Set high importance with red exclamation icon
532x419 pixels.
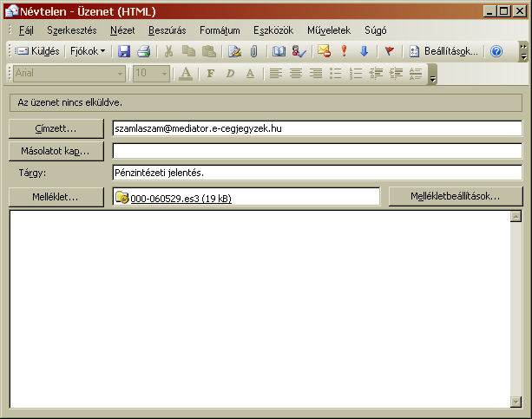[x=344, y=51]
